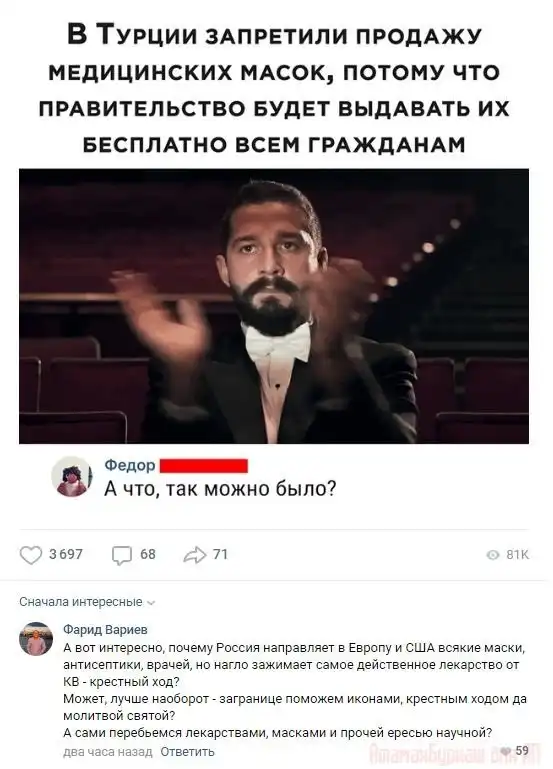Click the 68 comments counter
This screenshot has height=769, width=553.
tap(148, 554)
